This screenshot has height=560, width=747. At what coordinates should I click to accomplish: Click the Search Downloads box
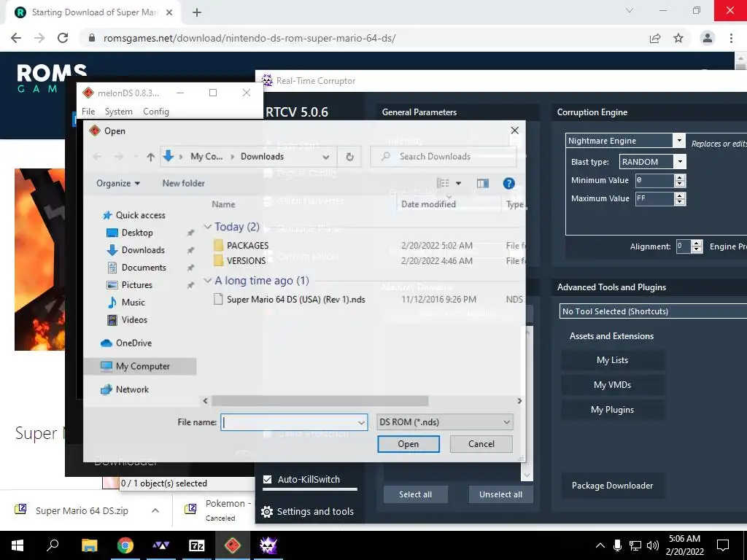(x=444, y=157)
